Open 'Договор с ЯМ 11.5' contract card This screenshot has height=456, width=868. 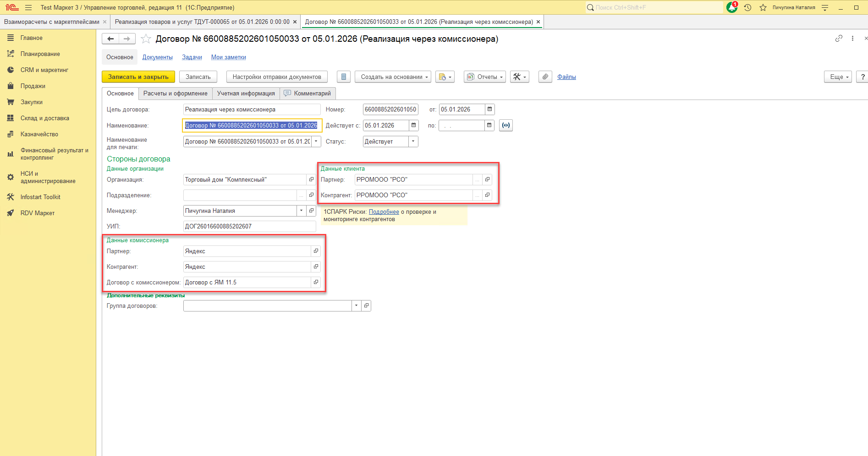(316, 282)
